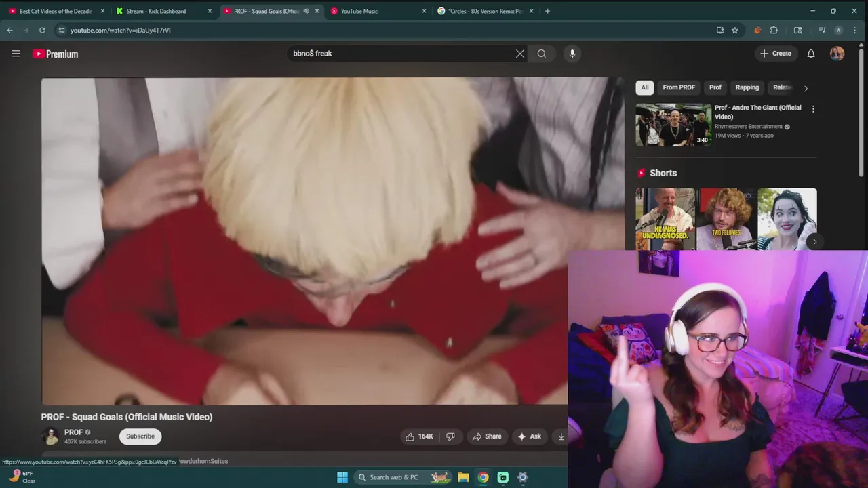The image size is (868, 488).
Task: Reload the current page
Action: tap(42, 30)
